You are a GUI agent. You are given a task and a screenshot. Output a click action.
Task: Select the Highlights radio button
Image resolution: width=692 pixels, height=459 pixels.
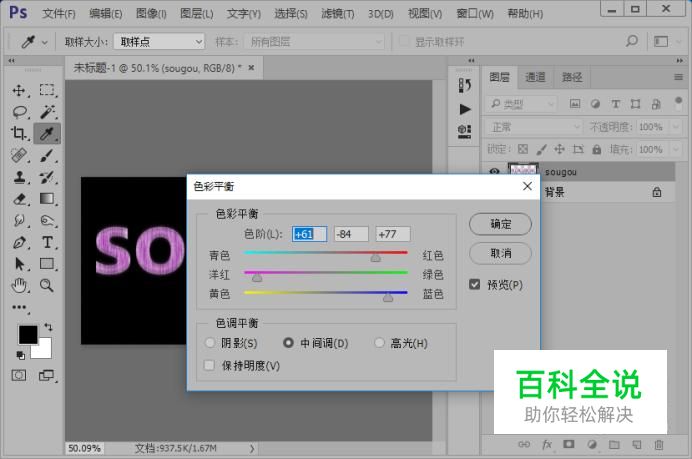point(379,342)
